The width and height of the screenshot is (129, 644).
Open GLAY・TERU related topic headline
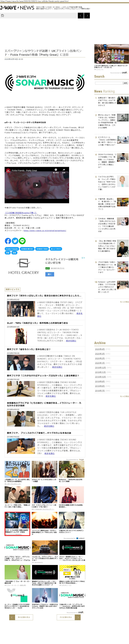click(37, 323)
